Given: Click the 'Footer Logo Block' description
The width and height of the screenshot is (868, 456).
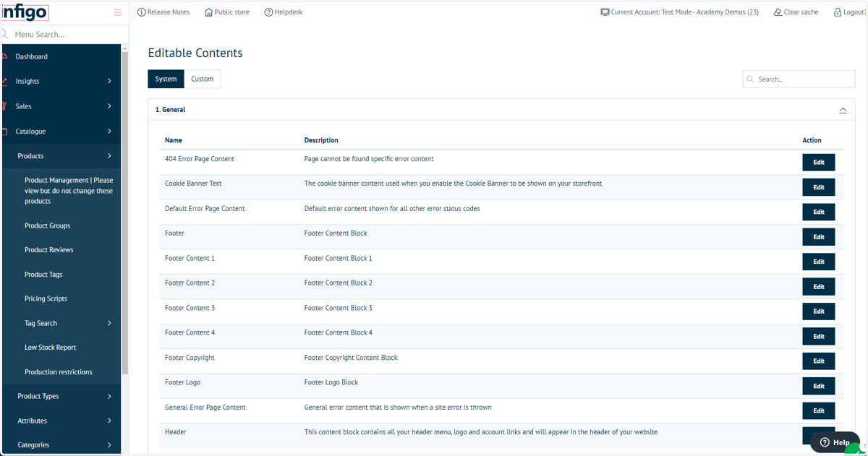Looking at the screenshot, I should [x=331, y=382].
